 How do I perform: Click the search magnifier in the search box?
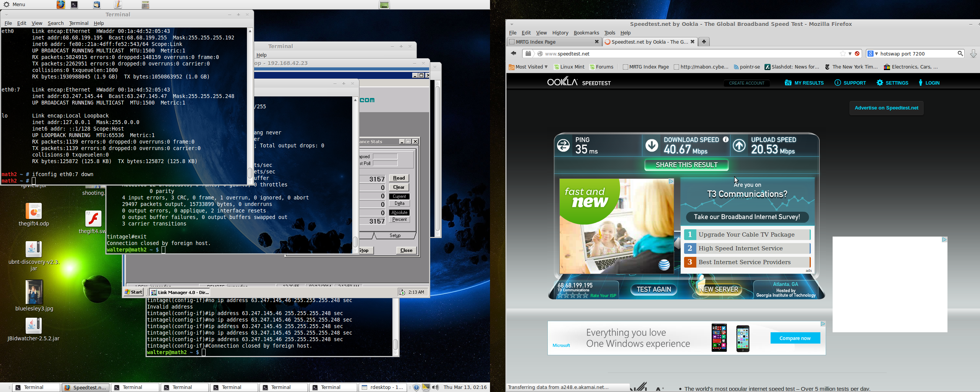click(x=960, y=54)
